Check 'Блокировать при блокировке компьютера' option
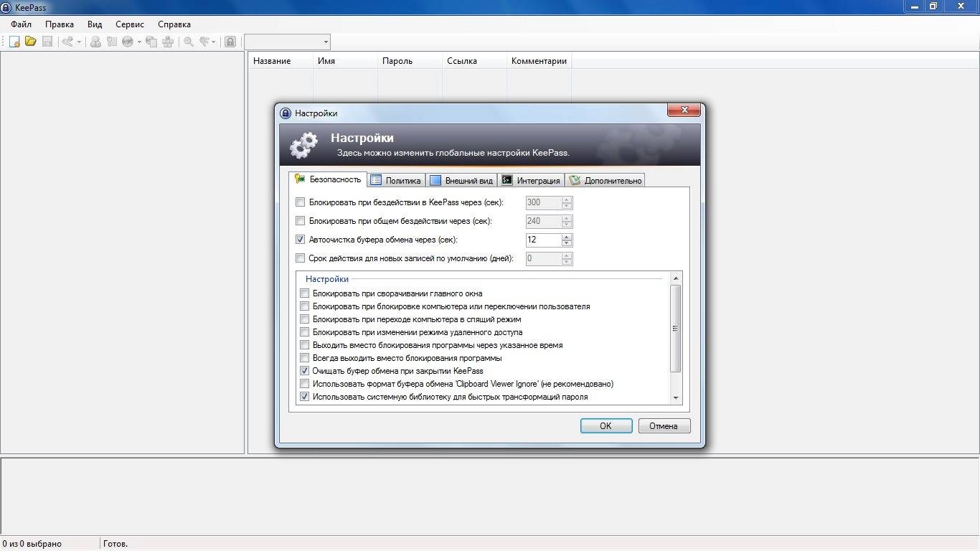The height and width of the screenshot is (551, 980). [x=305, y=306]
